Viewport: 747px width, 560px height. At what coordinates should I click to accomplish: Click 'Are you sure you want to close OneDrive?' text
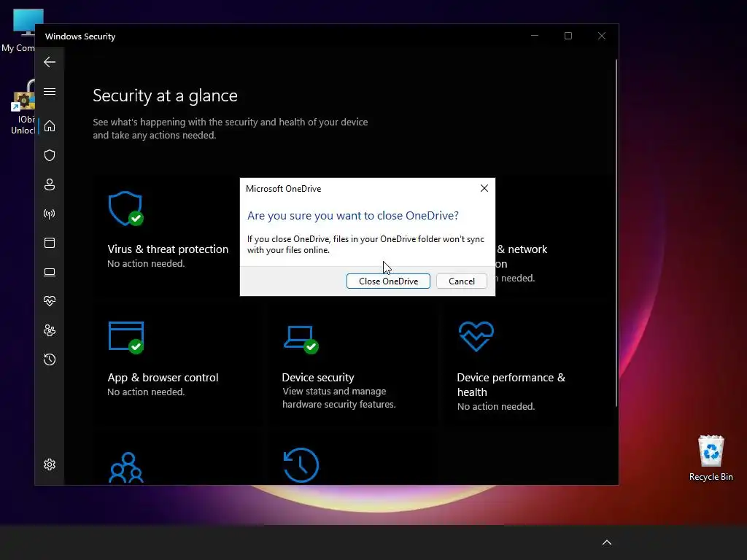(x=353, y=216)
